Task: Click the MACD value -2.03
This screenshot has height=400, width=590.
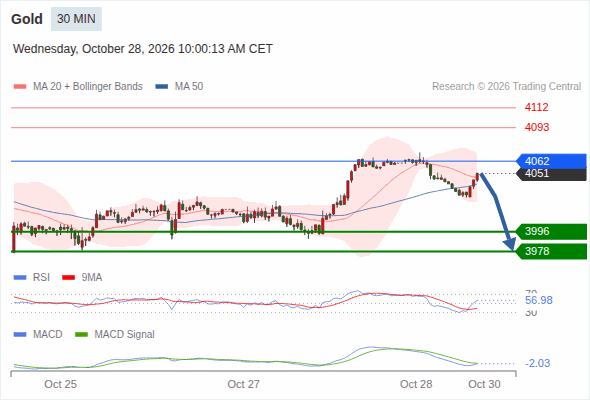Action: point(537,363)
